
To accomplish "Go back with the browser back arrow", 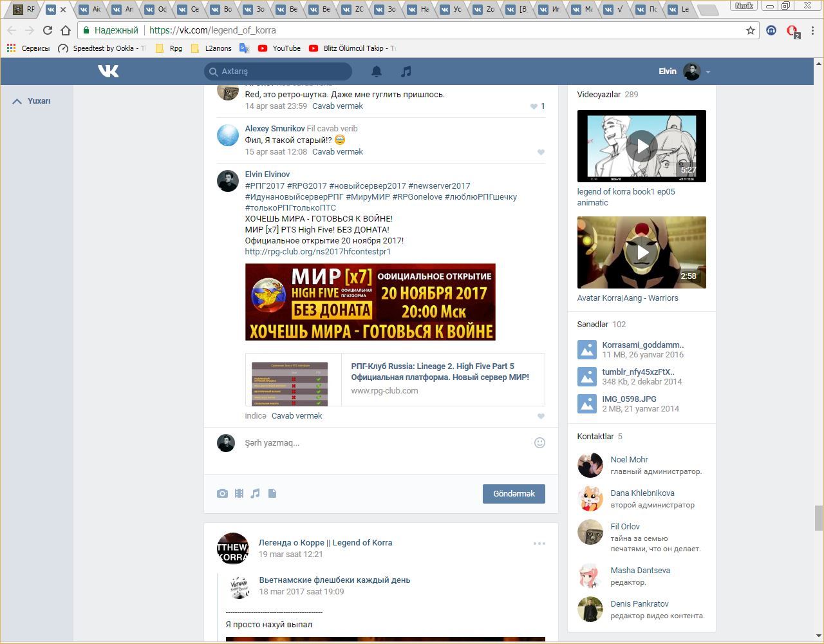I will pyautogui.click(x=12, y=30).
